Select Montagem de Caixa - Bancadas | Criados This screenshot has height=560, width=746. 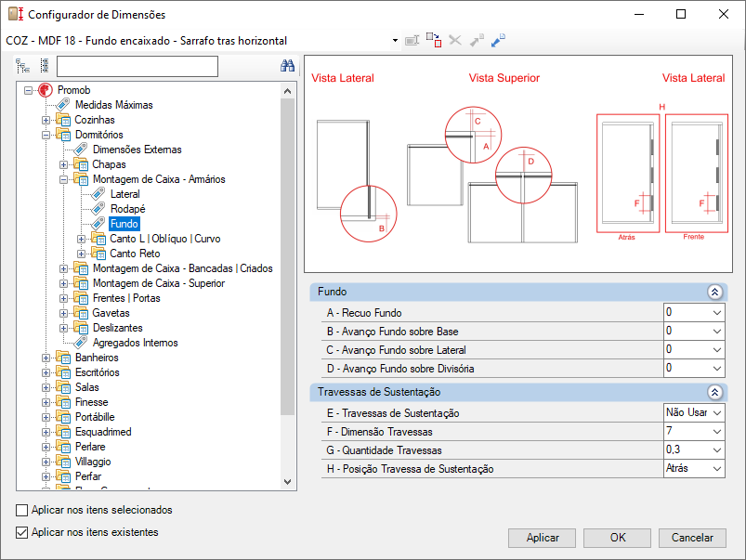tap(183, 268)
